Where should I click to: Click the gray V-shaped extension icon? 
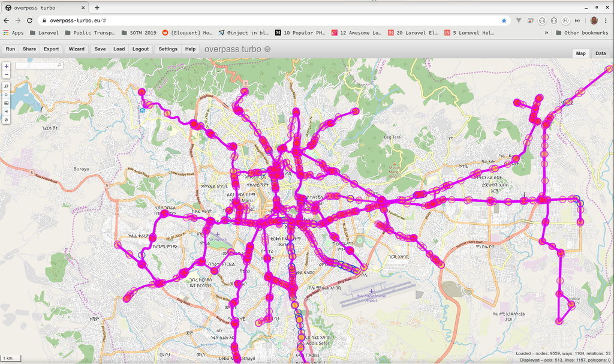[x=519, y=20]
